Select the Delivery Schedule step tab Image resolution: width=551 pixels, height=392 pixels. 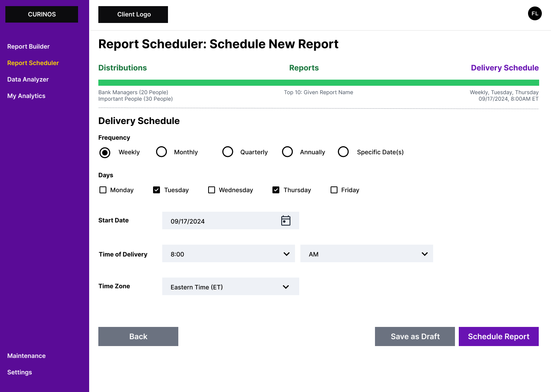point(505,68)
